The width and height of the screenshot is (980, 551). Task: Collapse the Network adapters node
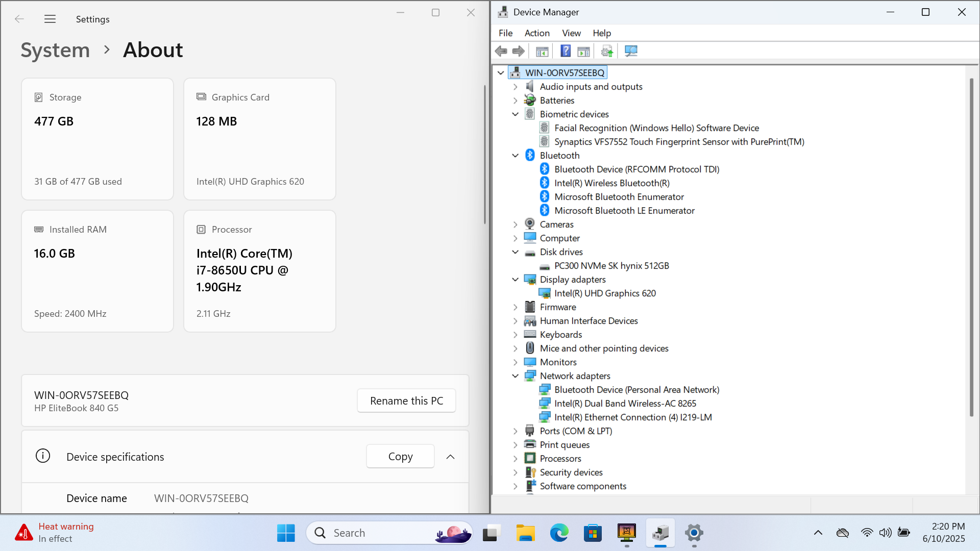(x=516, y=376)
